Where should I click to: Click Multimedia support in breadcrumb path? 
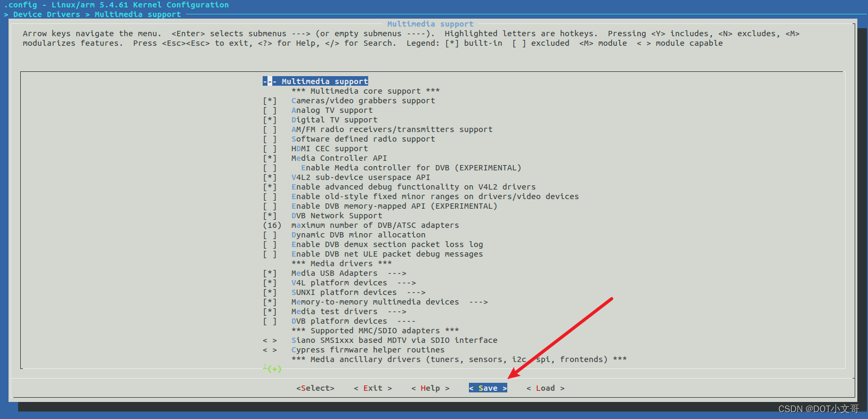pyautogui.click(x=138, y=14)
